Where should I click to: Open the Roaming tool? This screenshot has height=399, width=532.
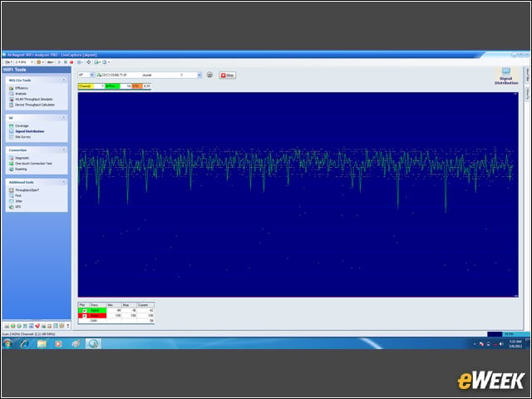[x=18, y=169]
